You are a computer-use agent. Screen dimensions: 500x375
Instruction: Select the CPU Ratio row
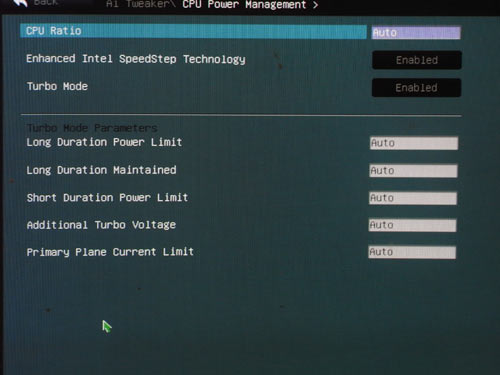tap(193, 31)
